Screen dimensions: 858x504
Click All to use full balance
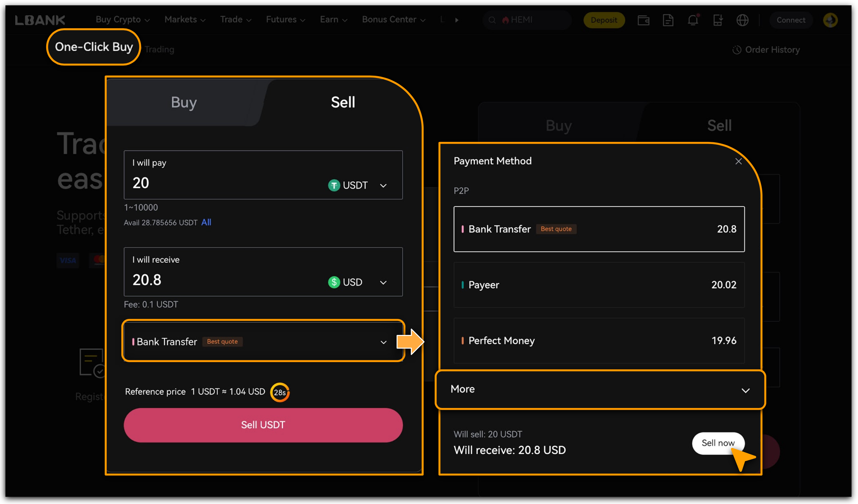(x=206, y=222)
